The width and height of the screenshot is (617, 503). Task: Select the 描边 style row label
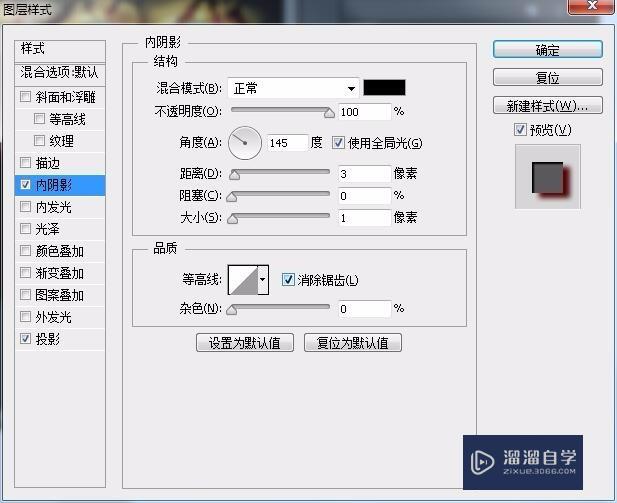[x=48, y=163]
